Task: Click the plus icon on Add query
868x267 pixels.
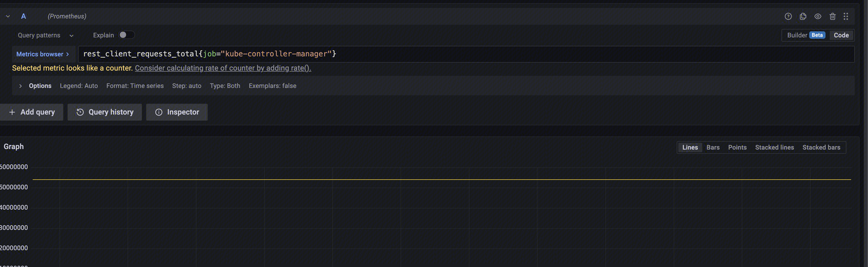Action: click(x=12, y=112)
